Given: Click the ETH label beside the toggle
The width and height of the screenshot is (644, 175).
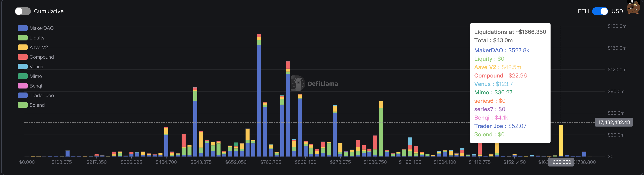Looking at the screenshot, I should 583,11.
